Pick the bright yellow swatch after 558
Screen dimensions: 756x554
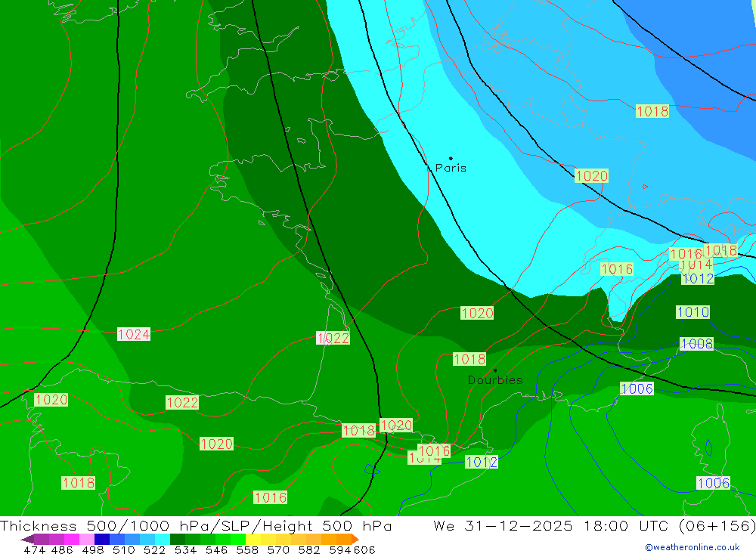pyautogui.click(x=253, y=539)
